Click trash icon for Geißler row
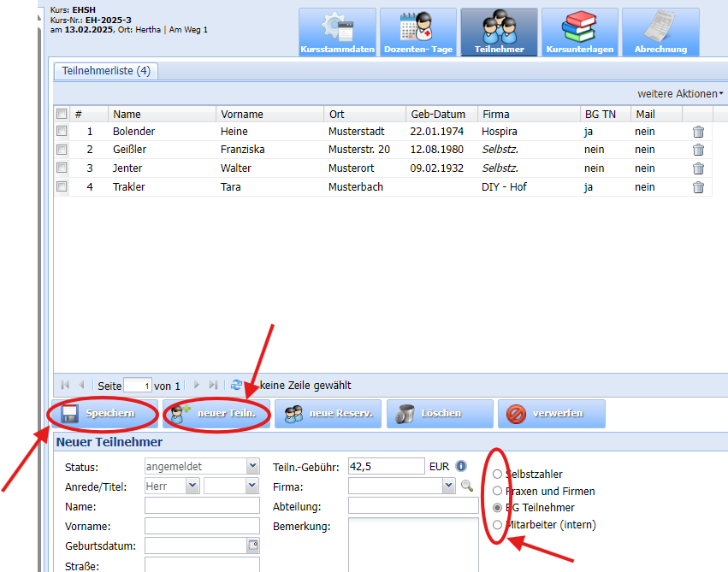Image resolution: width=728 pixels, height=572 pixels. pyautogui.click(x=698, y=150)
